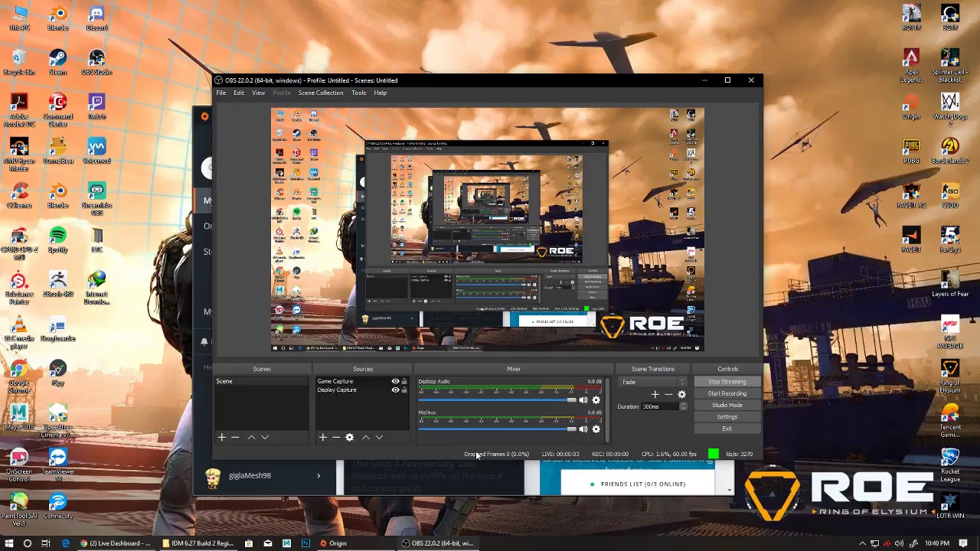Hide the Display Capture source
Screen dimensions: 980x551
(395, 390)
